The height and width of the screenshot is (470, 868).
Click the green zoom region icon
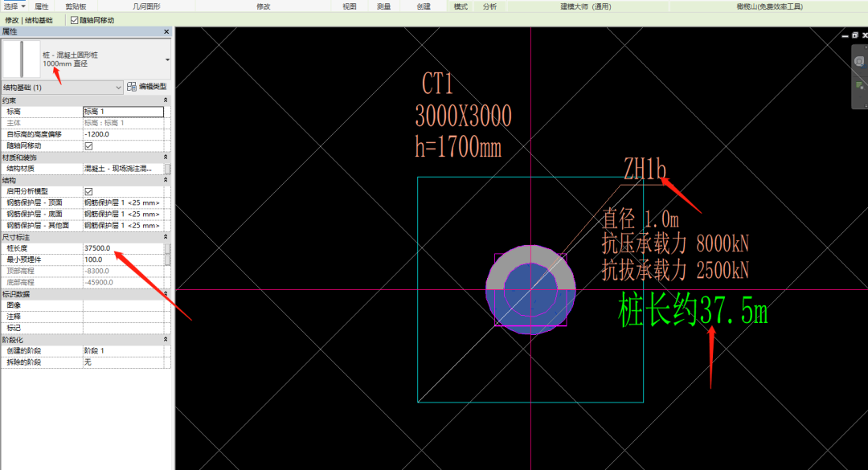point(860,86)
